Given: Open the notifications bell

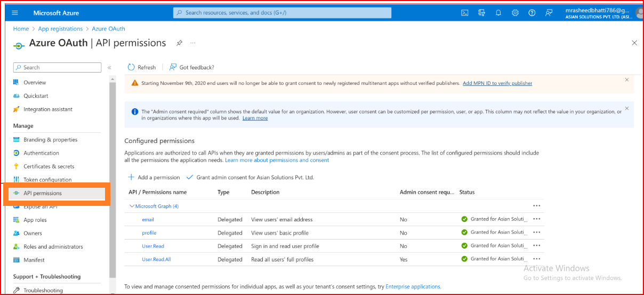Looking at the screenshot, I should (x=498, y=13).
